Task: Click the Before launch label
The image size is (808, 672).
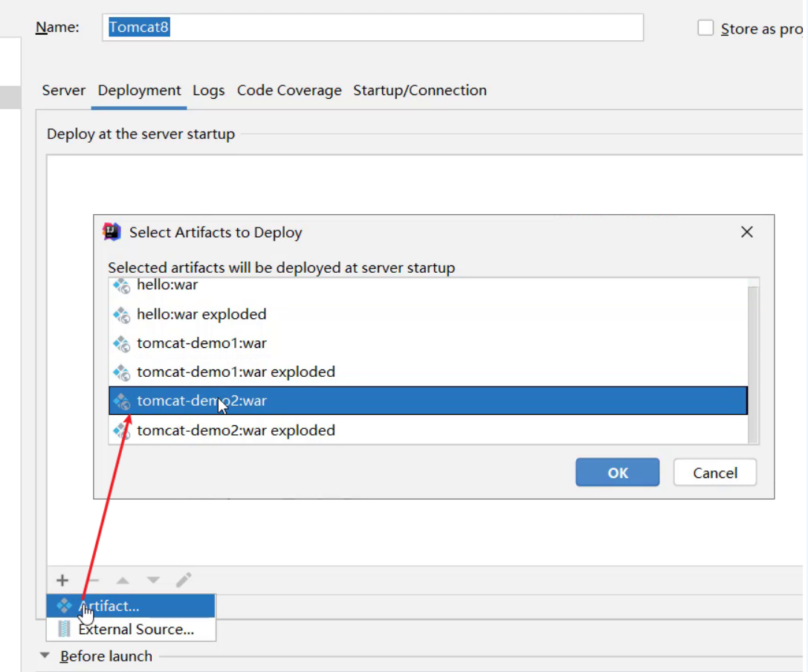Action: coord(106,656)
